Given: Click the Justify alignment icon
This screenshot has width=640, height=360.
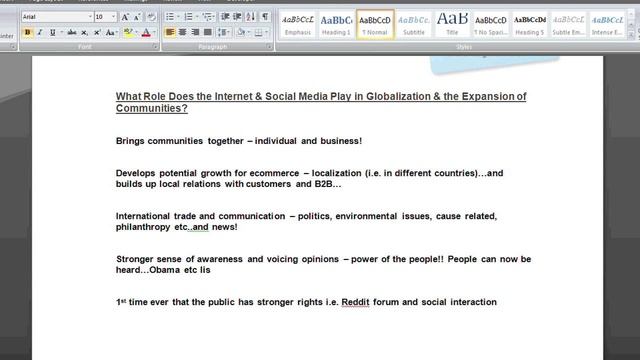Looking at the screenshot, I should [x=207, y=32].
